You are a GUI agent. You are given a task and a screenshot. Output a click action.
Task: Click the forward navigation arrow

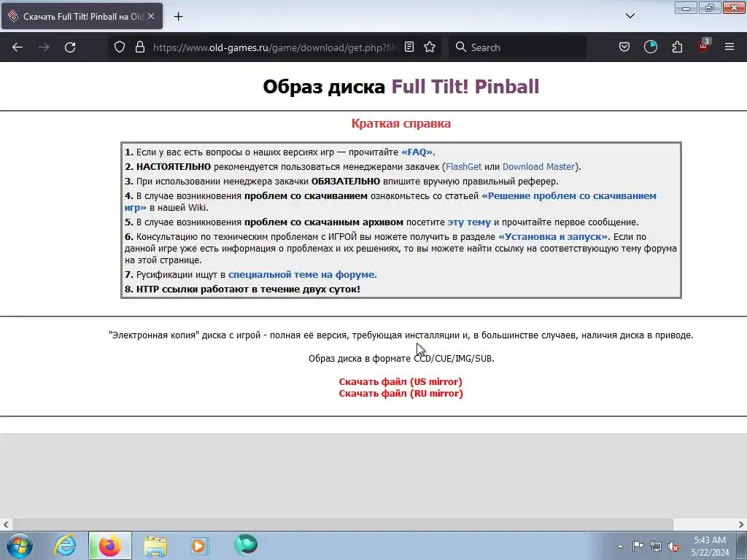[44, 47]
